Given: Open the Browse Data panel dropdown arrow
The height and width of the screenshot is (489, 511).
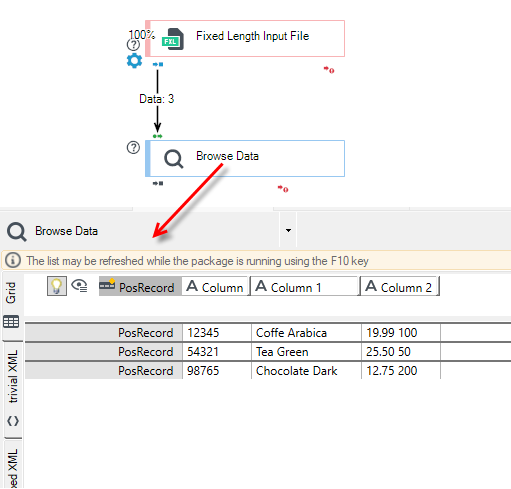Looking at the screenshot, I should 288,230.
